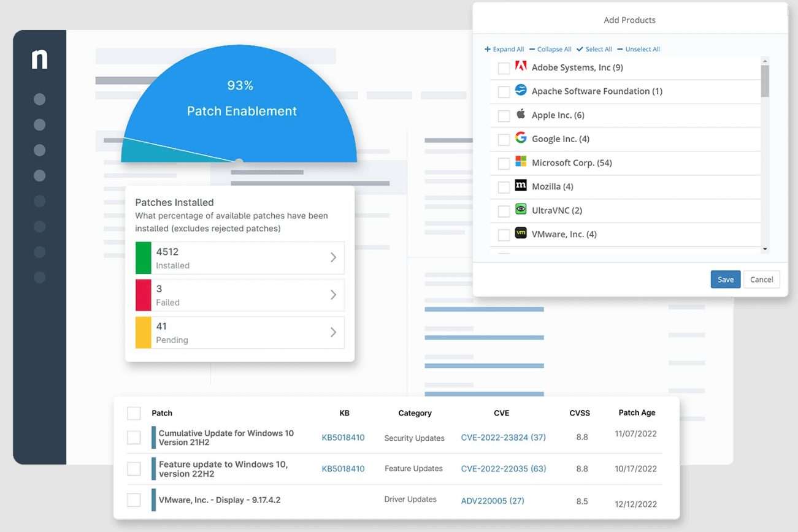Viewport: 798px width, 532px height.
Task: Click the CVSS score 8.5
Action: click(581, 501)
